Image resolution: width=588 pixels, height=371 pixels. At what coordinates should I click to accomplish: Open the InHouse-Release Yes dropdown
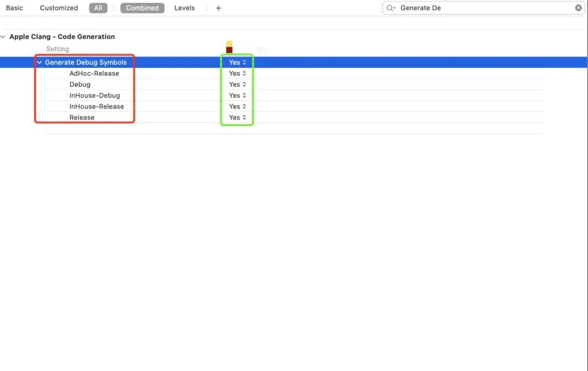pos(237,107)
